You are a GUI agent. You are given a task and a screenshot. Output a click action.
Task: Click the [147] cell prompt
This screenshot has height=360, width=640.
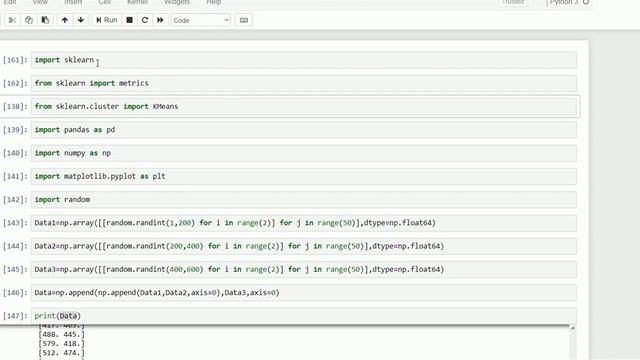coord(15,316)
